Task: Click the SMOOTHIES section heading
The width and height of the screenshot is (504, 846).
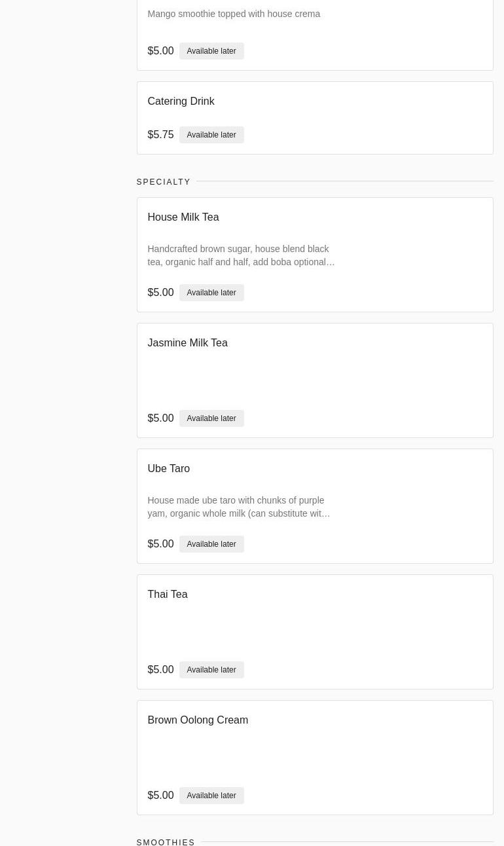Action: pos(166,842)
